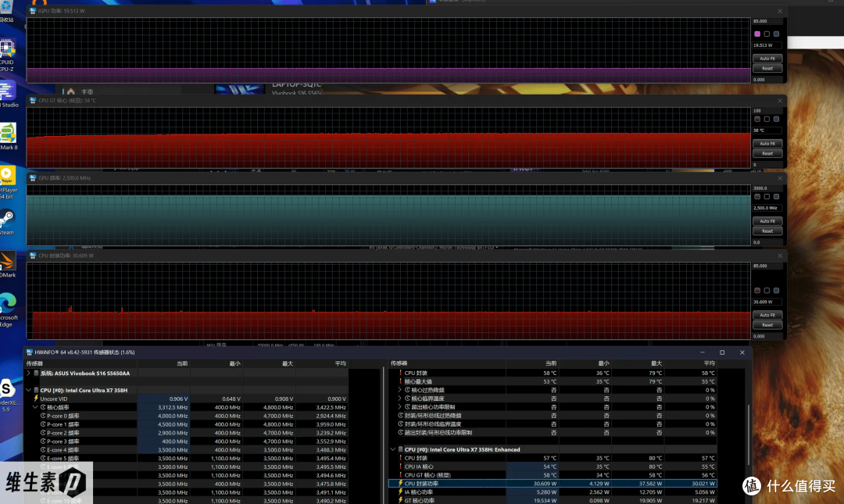Click the chip icon next to ASUS Vivobook system row
The width and height of the screenshot is (844, 504).
point(36,374)
